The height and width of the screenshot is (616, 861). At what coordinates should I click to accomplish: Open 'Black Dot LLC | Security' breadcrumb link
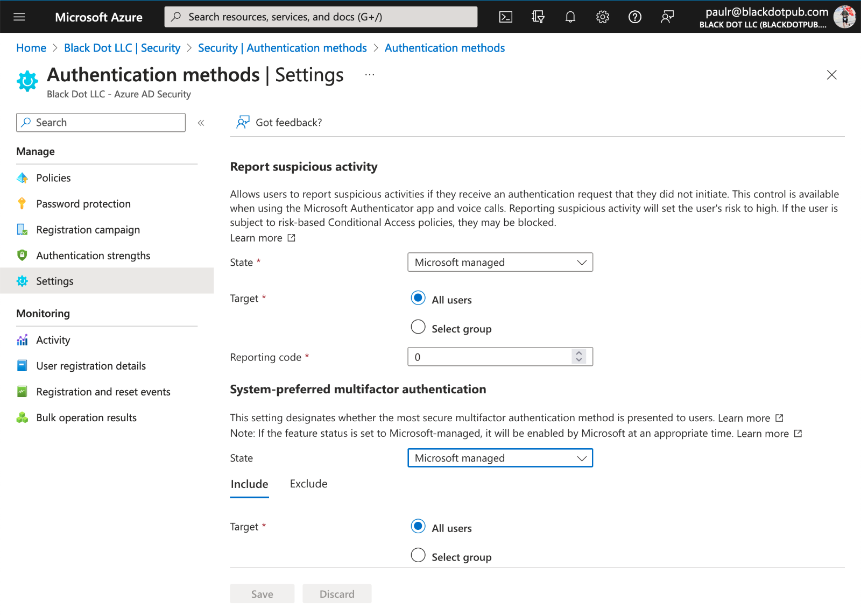click(122, 48)
